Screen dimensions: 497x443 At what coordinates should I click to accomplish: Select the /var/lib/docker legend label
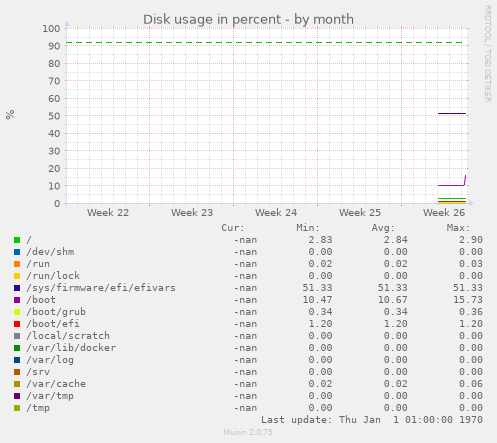(71, 348)
